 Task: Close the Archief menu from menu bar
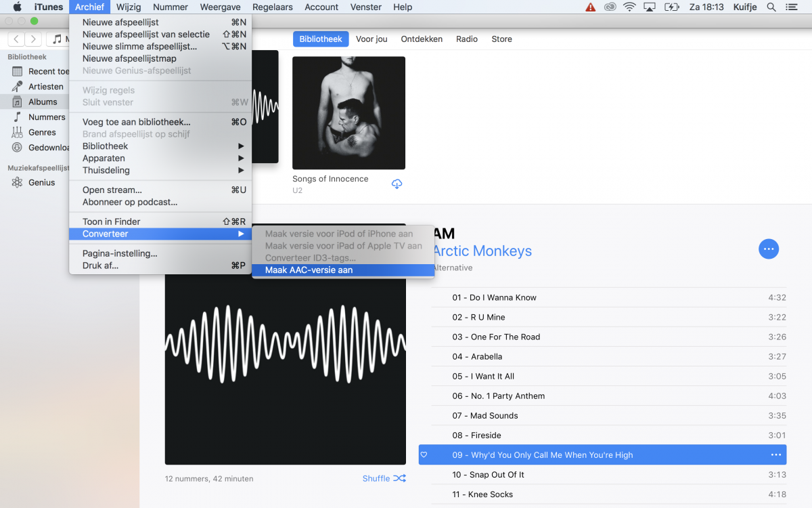click(x=89, y=7)
